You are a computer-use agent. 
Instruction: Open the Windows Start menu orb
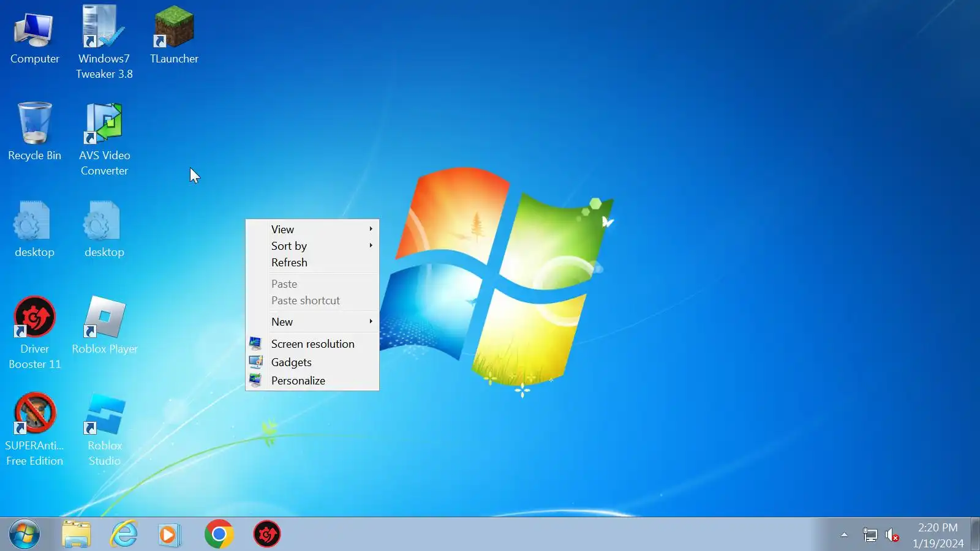pyautogui.click(x=24, y=534)
